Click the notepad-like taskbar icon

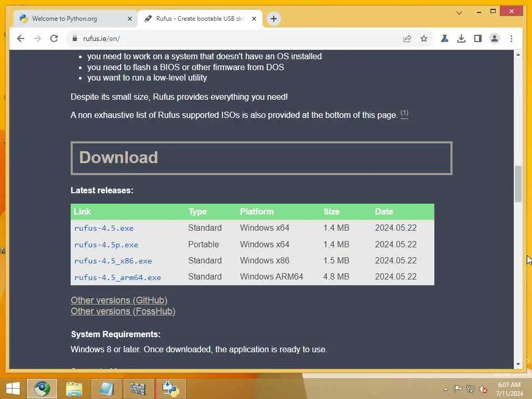coord(106,389)
